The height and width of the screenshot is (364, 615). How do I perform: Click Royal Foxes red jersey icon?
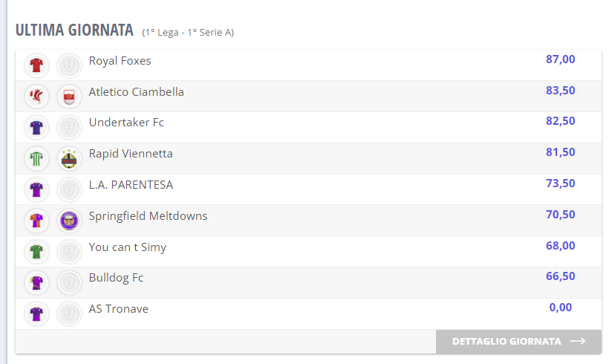36,65
